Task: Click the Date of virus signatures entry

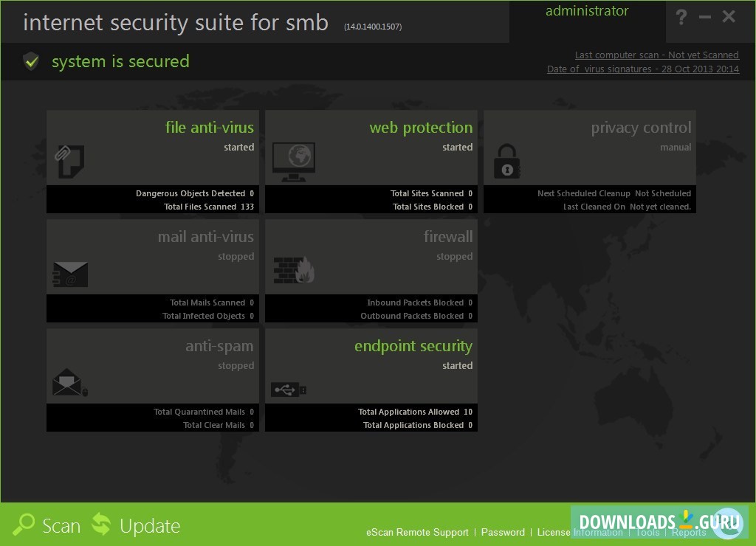Action: [642, 69]
